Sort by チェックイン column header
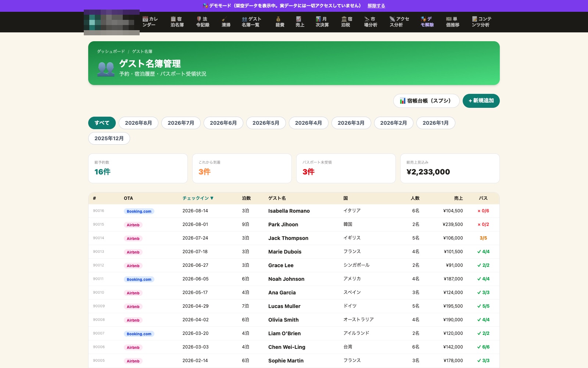The width and height of the screenshot is (588, 368). coord(198,198)
